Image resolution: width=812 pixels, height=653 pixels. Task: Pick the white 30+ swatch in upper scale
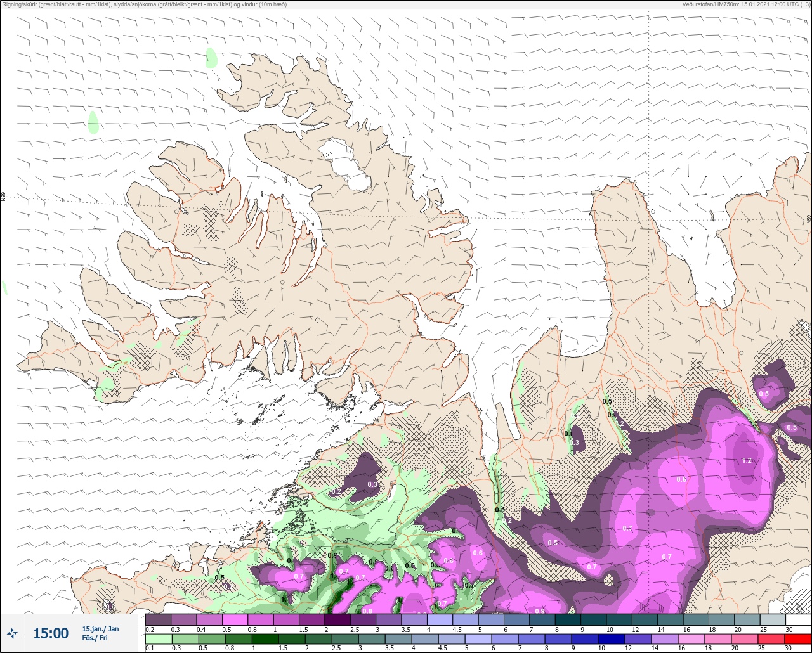tap(797, 619)
